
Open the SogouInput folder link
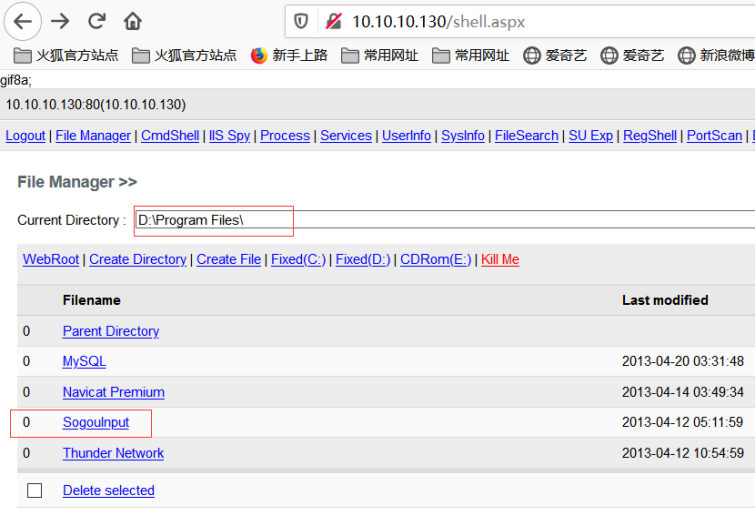click(x=95, y=422)
